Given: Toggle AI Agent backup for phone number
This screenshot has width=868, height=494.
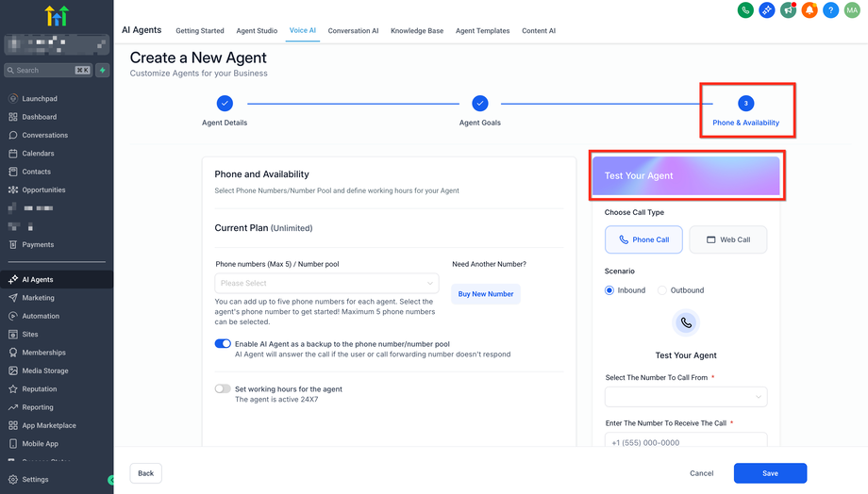Looking at the screenshot, I should 223,343.
